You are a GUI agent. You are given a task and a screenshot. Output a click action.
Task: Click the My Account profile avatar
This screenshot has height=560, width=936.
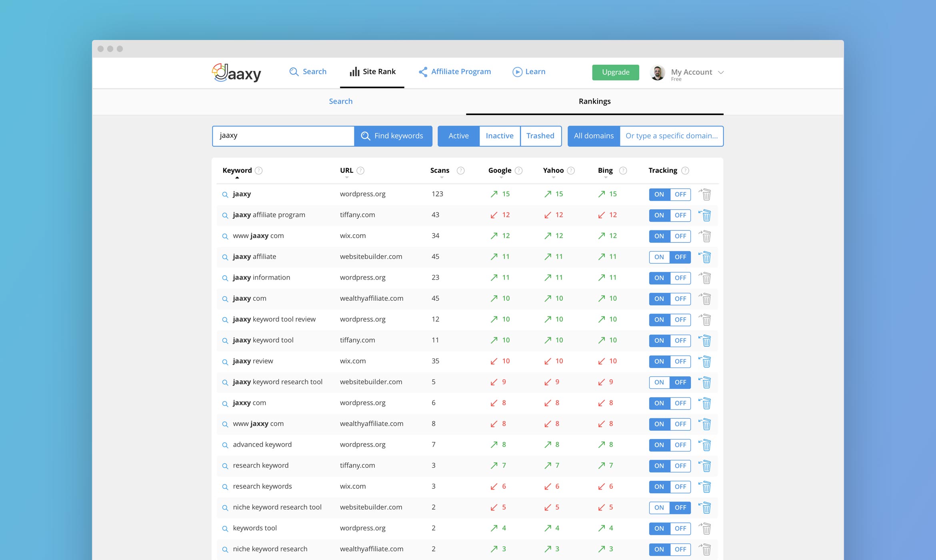coord(658,72)
